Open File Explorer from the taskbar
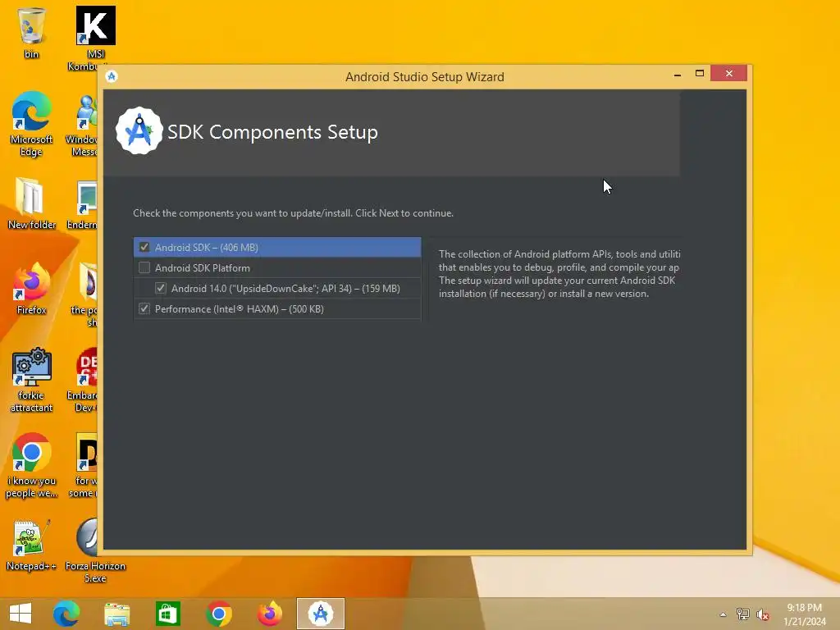Viewport: 840px width, 630px height. coord(116,614)
